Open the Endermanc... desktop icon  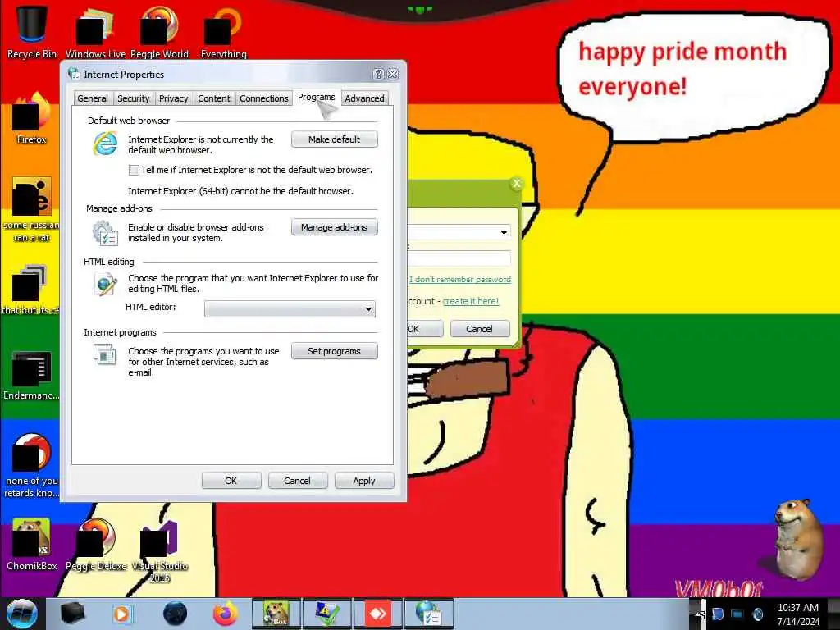(32, 375)
